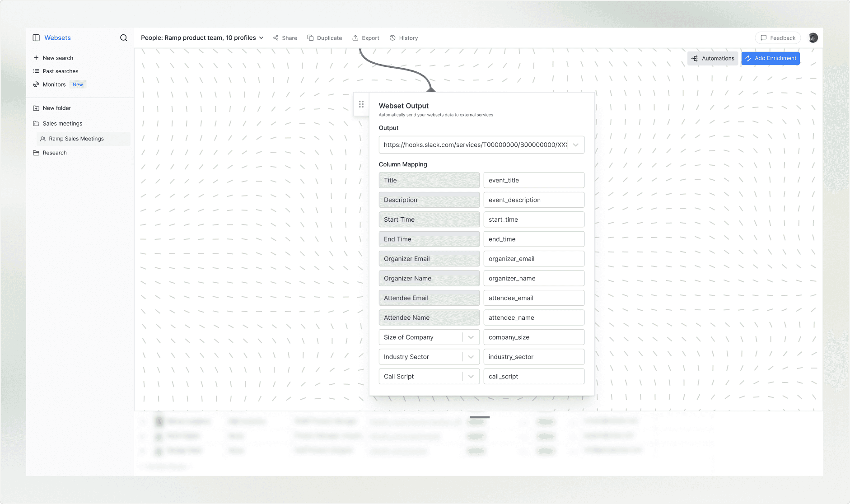
Task: Click the Attendee Name source column field
Action: [x=429, y=318]
